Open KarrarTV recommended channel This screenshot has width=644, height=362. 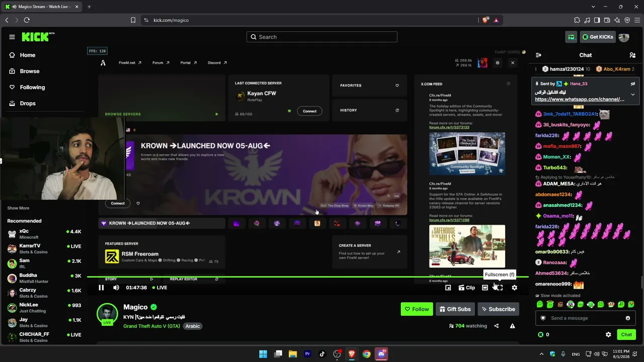44,248
